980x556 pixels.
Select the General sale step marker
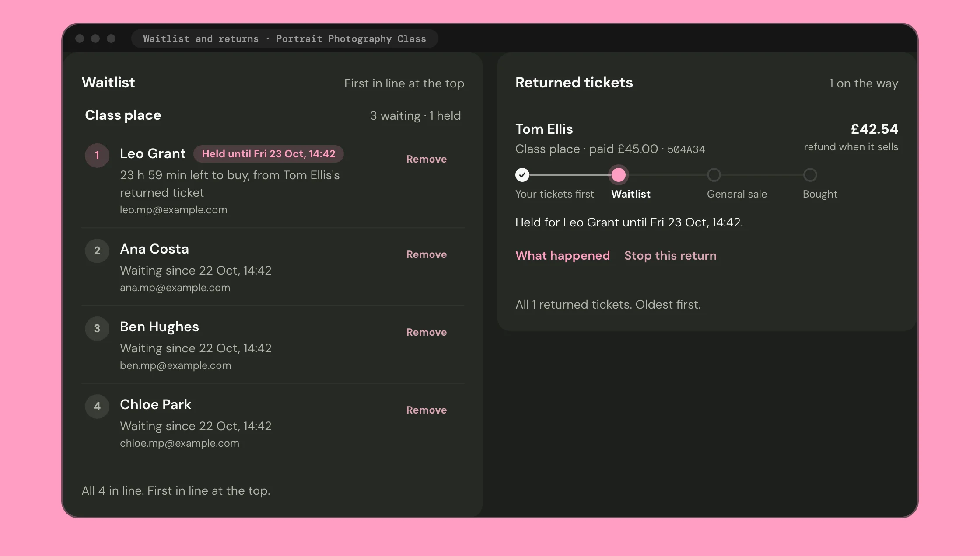tap(714, 175)
